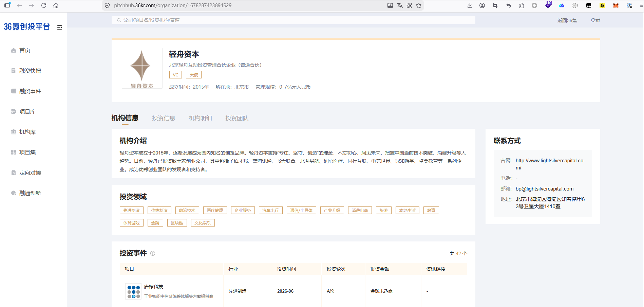Open 项目库 from the sidebar

pos(27,111)
